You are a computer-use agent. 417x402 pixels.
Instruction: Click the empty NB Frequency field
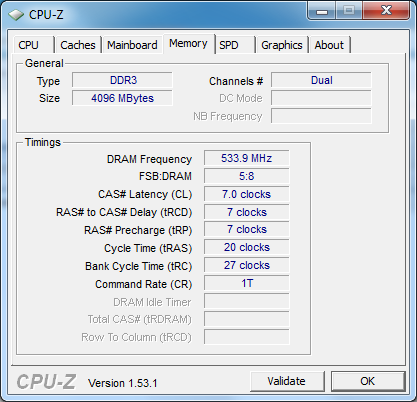(321, 116)
